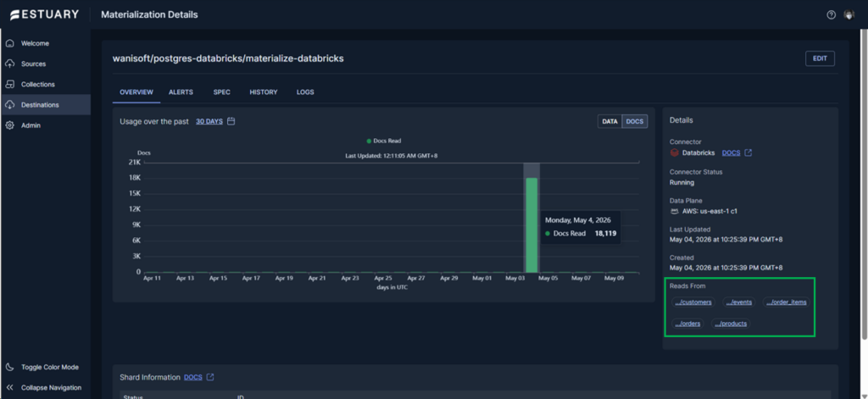
Task: Switch to the SPEC tab
Action: [x=222, y=92]
